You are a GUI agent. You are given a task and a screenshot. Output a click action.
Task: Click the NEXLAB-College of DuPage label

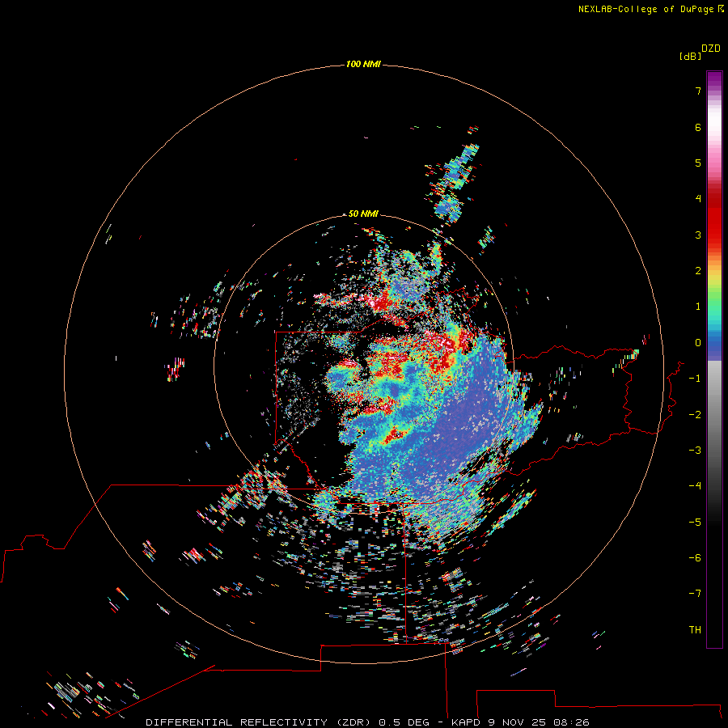[651, 9]
